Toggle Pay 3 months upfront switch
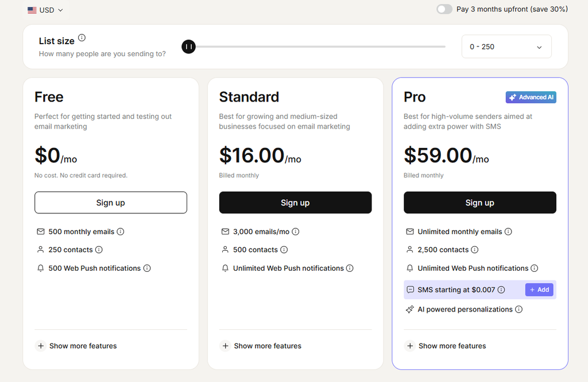588x382 pixels. coord(444,9)
